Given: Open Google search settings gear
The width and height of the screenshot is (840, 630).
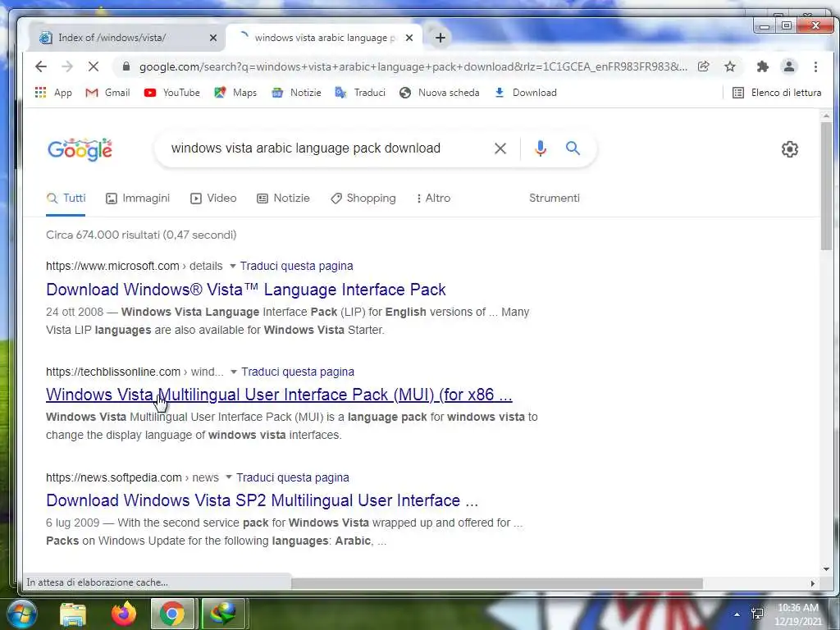Looking at the screenshot, I should (x=789, y=149).
